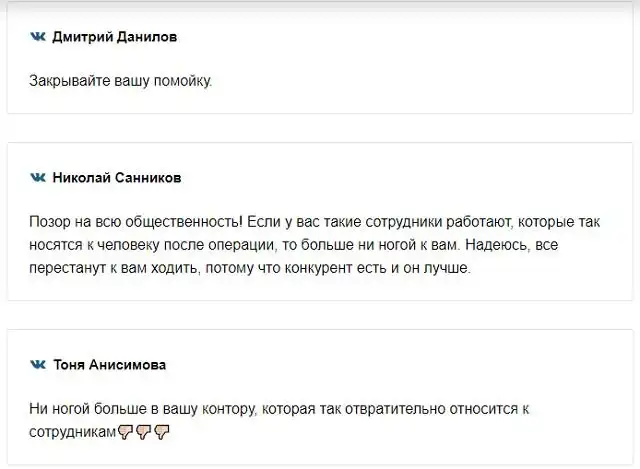Open Николай Санников's profile name
This screenshot has width=640, height=469.
click(117, 178)
